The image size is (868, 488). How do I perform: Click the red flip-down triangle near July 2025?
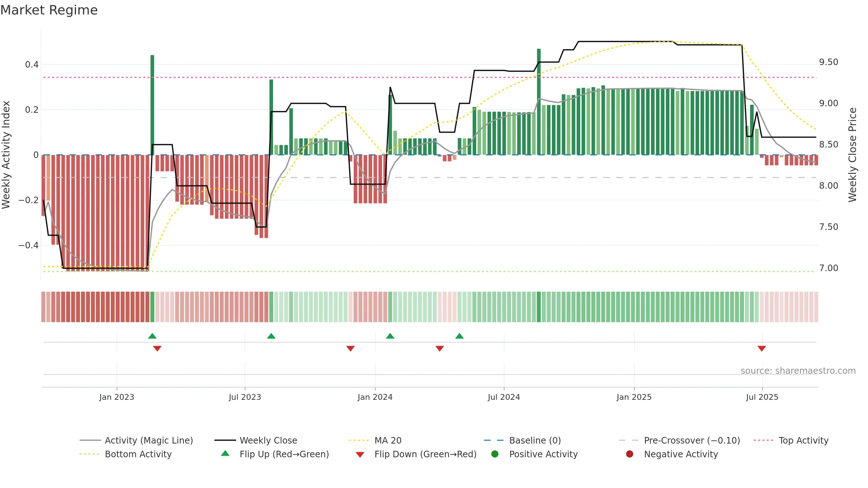tap(762, 348)
